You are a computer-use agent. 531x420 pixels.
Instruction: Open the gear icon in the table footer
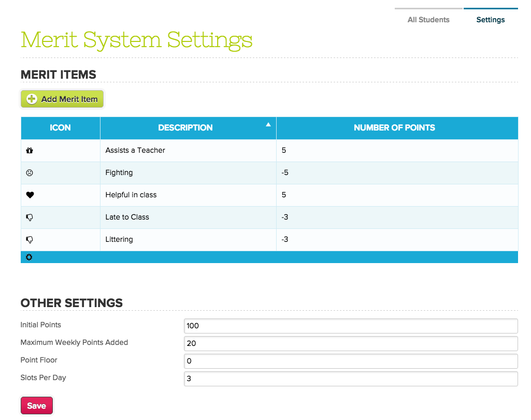point(29,257)
